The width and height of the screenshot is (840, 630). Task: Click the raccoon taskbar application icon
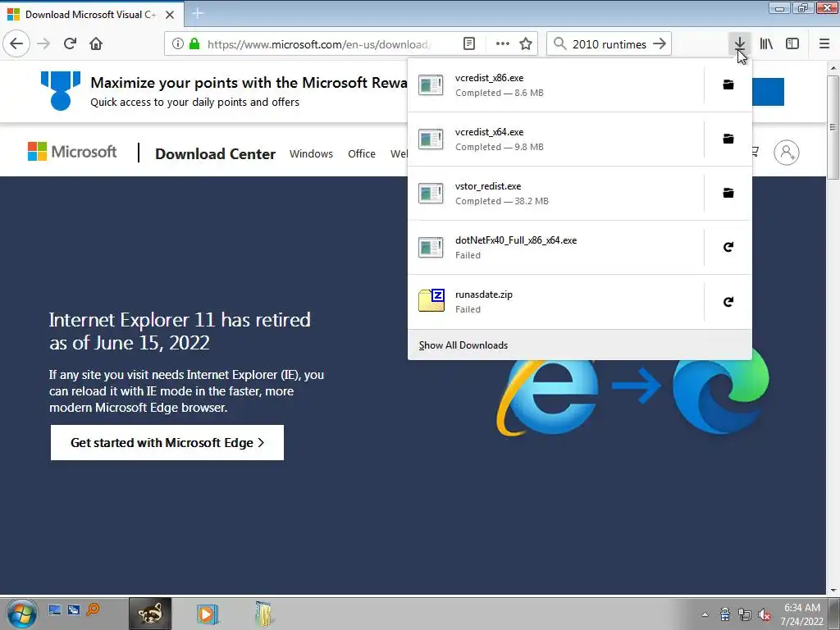point(150,614)
